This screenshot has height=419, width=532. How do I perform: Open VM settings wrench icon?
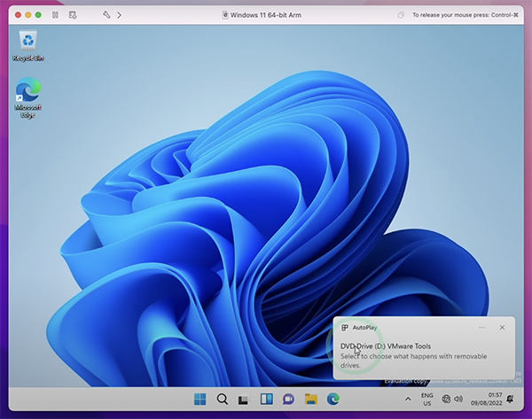(106, 15)
